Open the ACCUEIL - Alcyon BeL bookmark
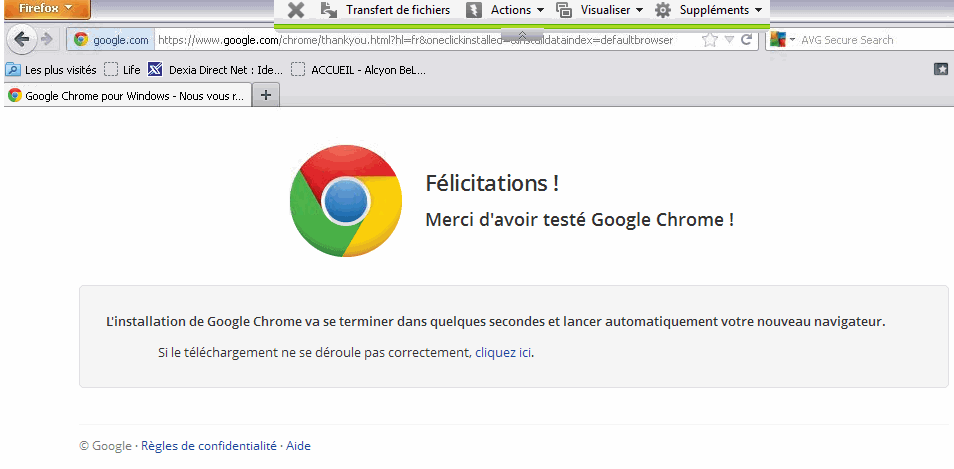Image resolution: width=954 pixels, height=469 pixels. [358, 70]
